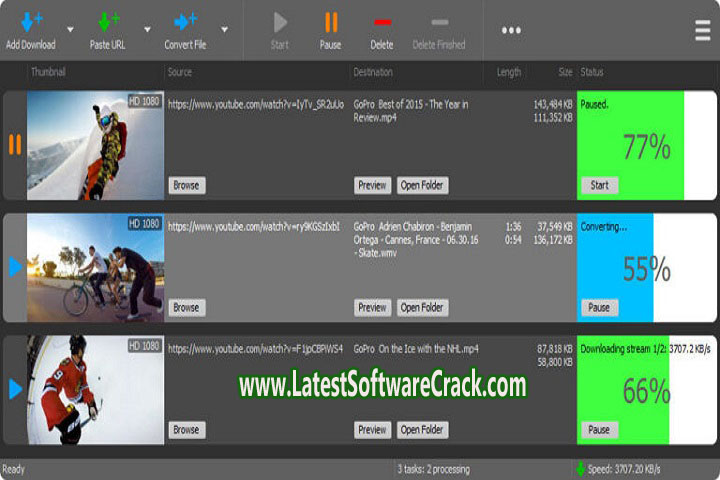This screenshot has width=720, height=480.
Task: Click the red Delete icon
Action: coord(382,22)
